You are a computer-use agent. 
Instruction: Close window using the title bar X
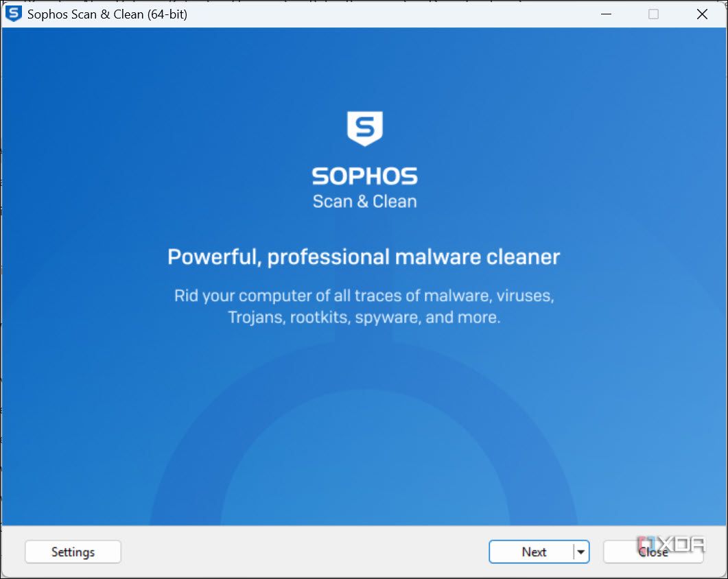pos(702,14)
